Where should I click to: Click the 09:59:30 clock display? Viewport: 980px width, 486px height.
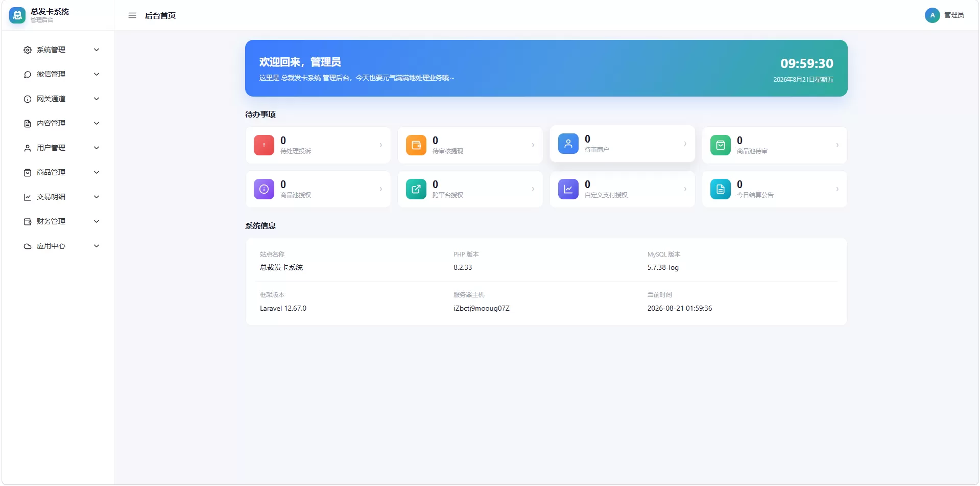[807, 63]
